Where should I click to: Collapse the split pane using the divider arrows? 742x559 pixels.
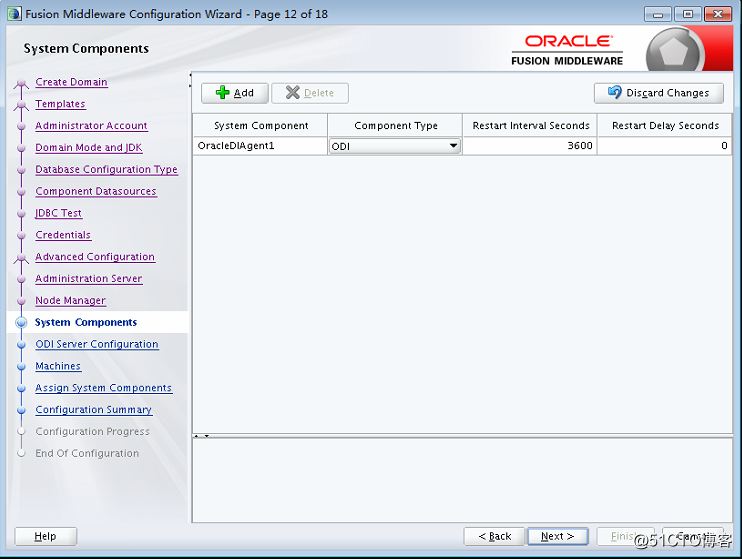tap(202, 435)
